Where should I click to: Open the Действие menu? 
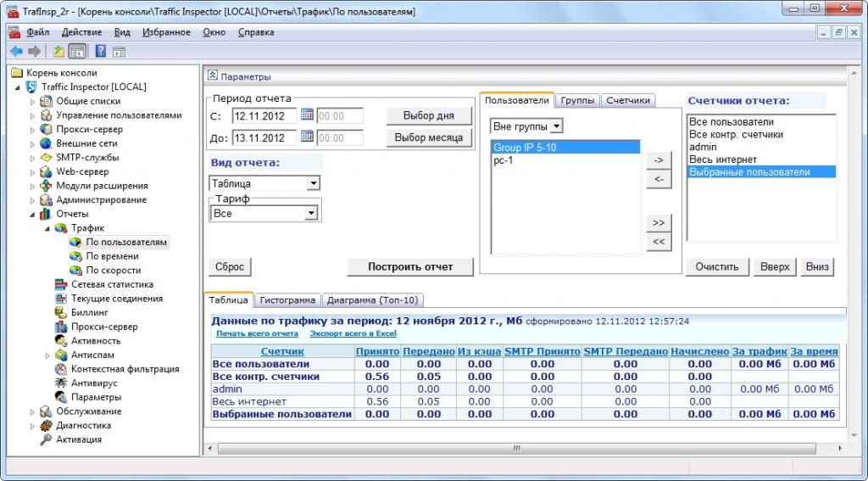81,33
